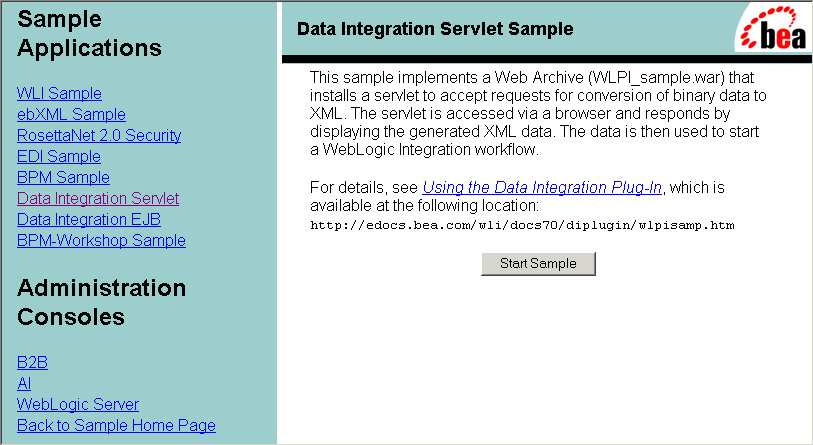Open the AI administration console
The width and height of the screenshot is (813, 445).
click(x=24, y=383)
